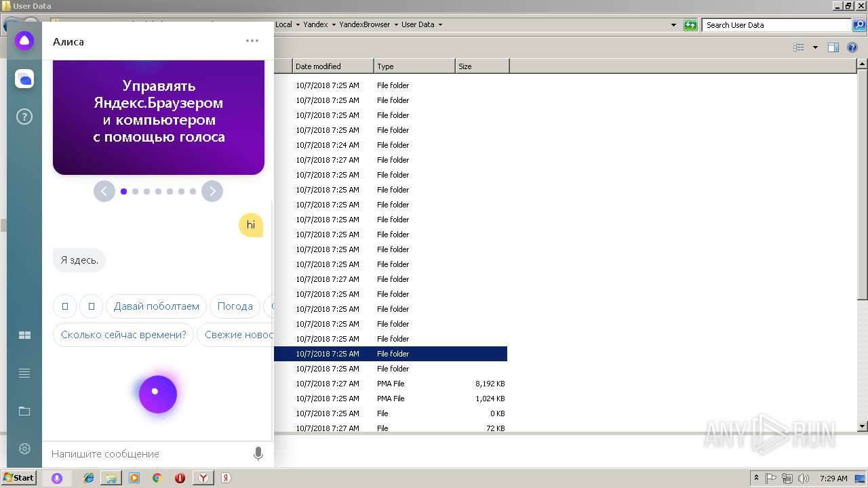The height and width of the screenshot is (488, 868).
Task: Select the row modified 10/7/2018 7:24 AM
Action: click(x=391, y=145)
